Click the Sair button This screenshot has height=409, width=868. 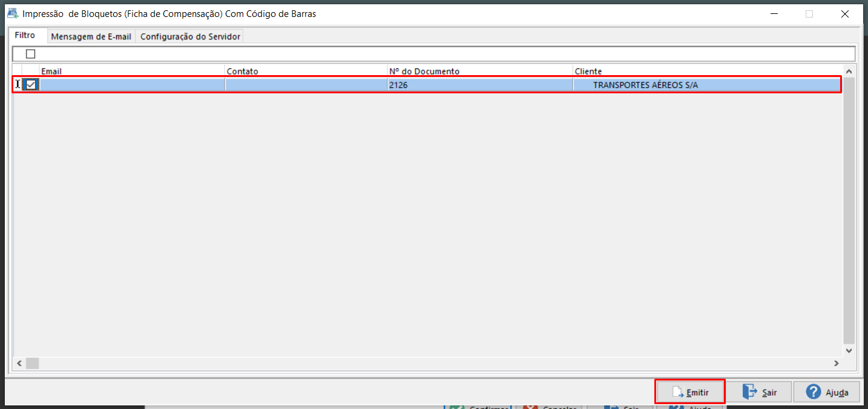pyautogui.click(x=759, y=392)
